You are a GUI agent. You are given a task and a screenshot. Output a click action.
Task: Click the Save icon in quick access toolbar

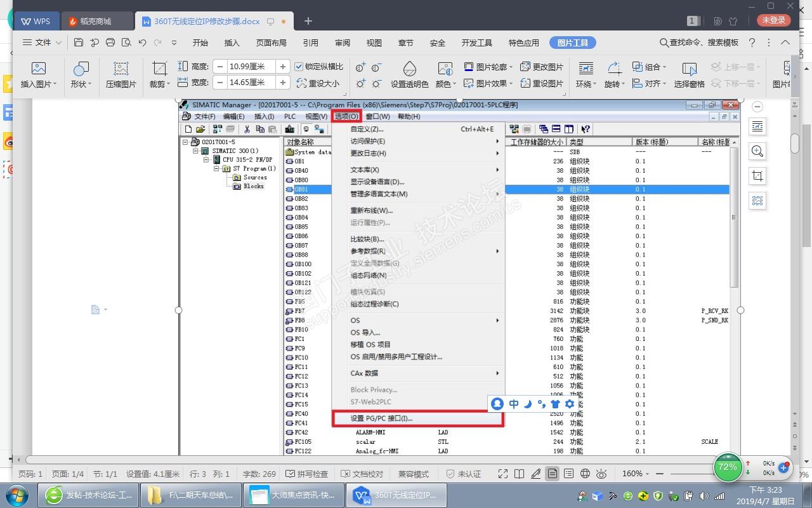click(x=79, y=43)
